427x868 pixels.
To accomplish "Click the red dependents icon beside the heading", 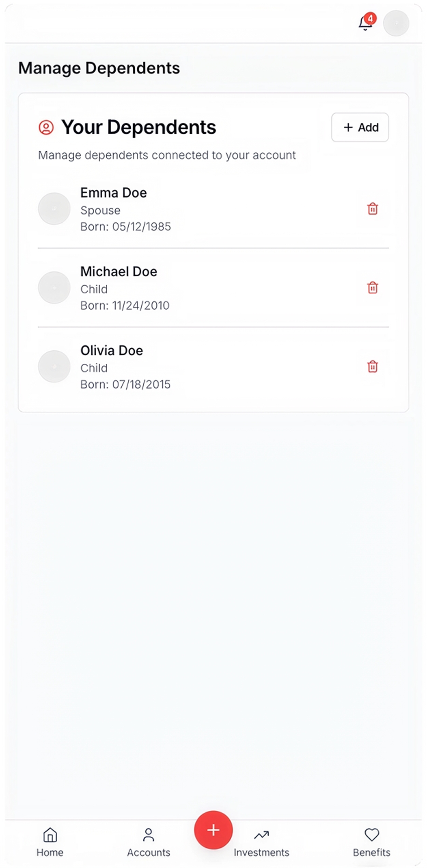I will coord(46,128).
